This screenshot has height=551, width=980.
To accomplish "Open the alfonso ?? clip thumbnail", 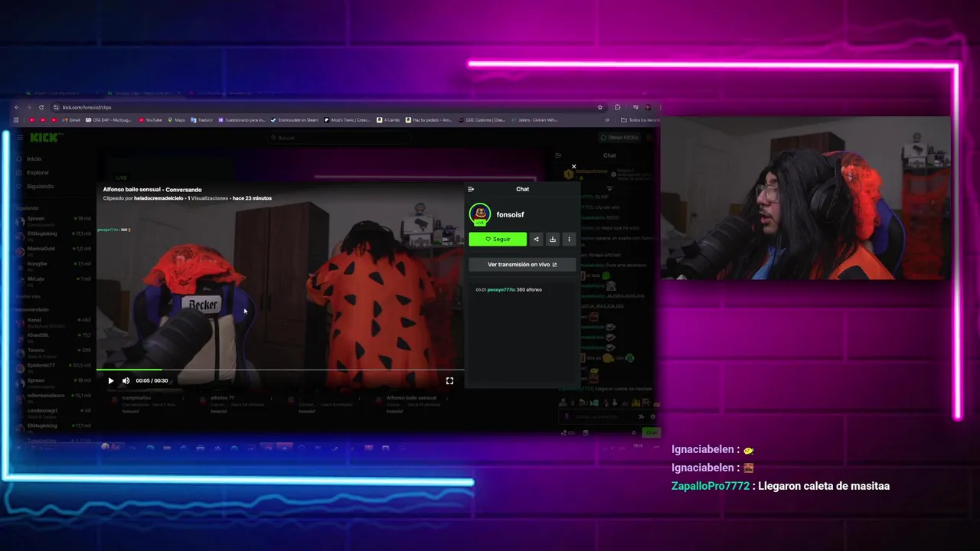I will (x=223, y=398).
